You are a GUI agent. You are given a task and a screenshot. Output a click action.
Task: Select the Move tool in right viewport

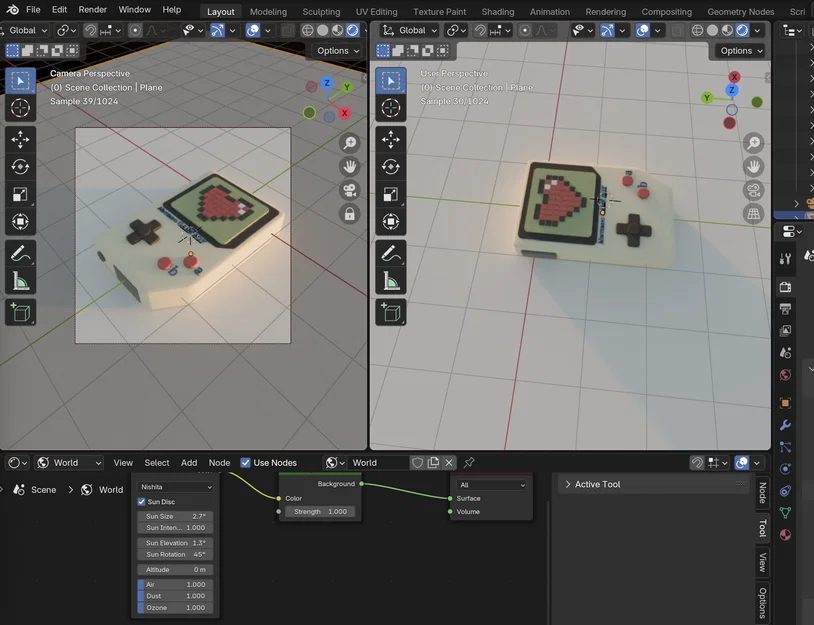(x=390, y=139)
